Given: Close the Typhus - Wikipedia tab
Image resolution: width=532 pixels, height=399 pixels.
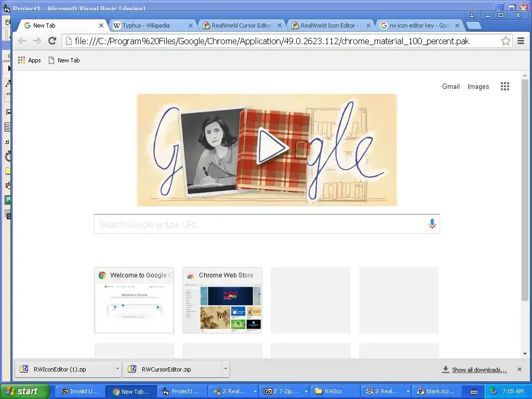Looking at the screenshot, I should coord(191,25).
